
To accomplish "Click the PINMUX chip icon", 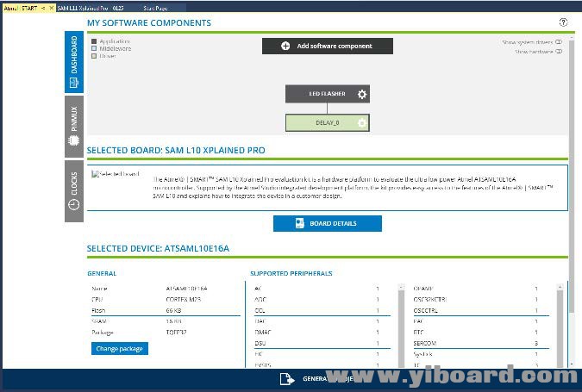I will click(74, 140).
